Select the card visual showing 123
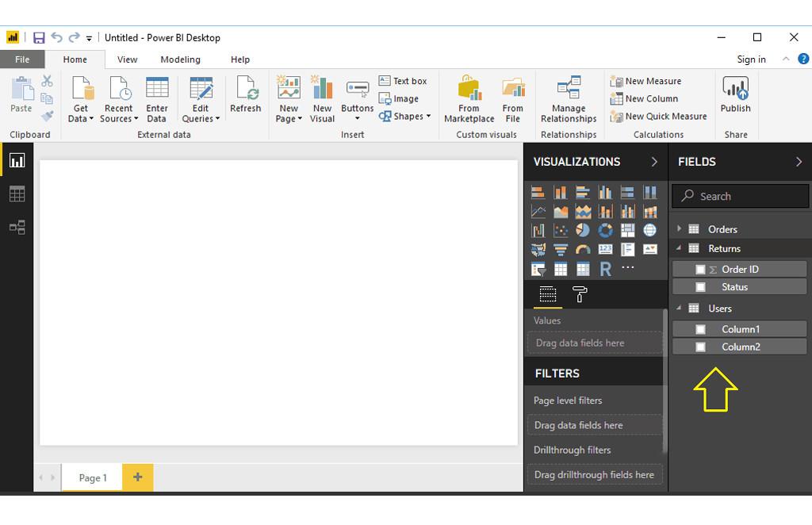Viewport: 812px width, 525px height. 605,250
